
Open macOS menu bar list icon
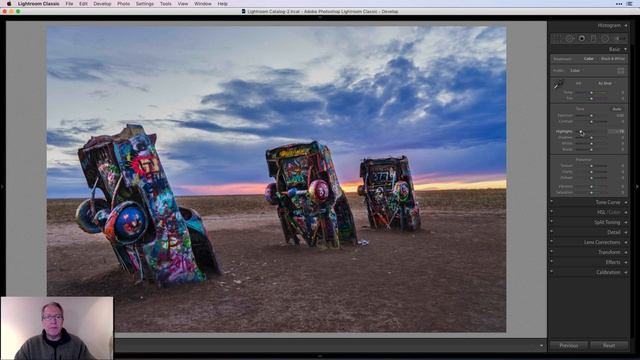(630, 4)
